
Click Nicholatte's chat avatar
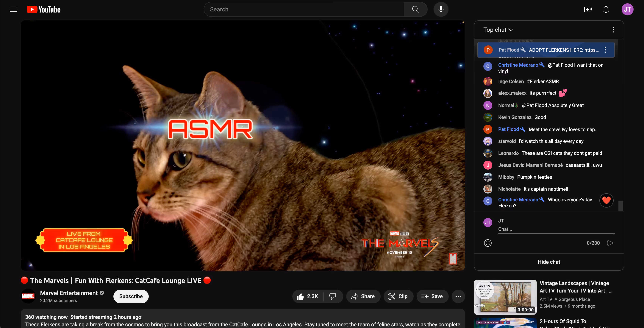pos(488,189)
